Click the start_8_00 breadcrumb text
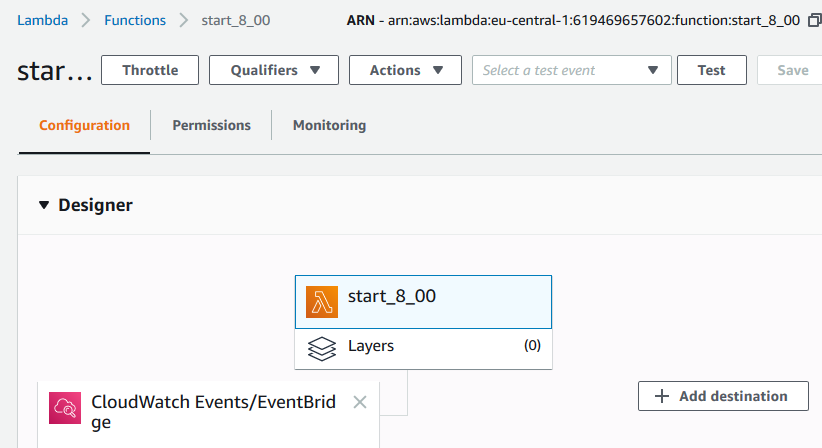This screenshot has width=822, height=448. pyautogui.click(x=236, y=20)
